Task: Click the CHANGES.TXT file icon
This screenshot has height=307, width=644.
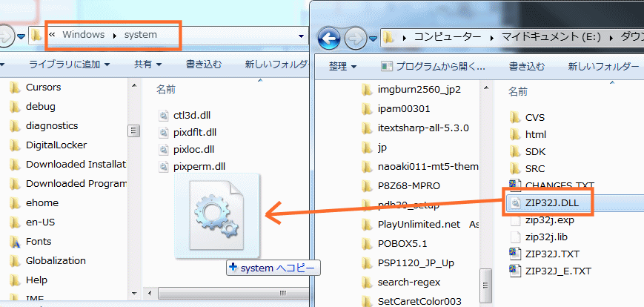Action: point(516,185)
